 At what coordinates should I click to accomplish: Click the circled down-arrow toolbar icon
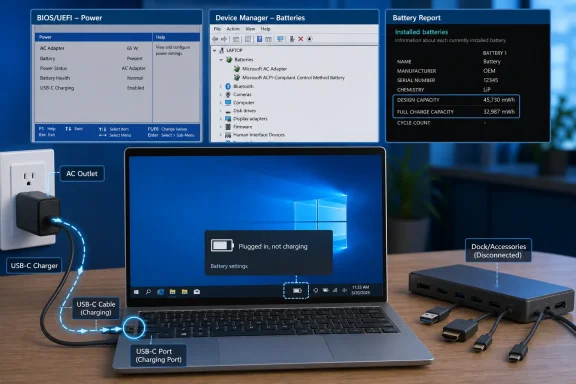(309, 39)
